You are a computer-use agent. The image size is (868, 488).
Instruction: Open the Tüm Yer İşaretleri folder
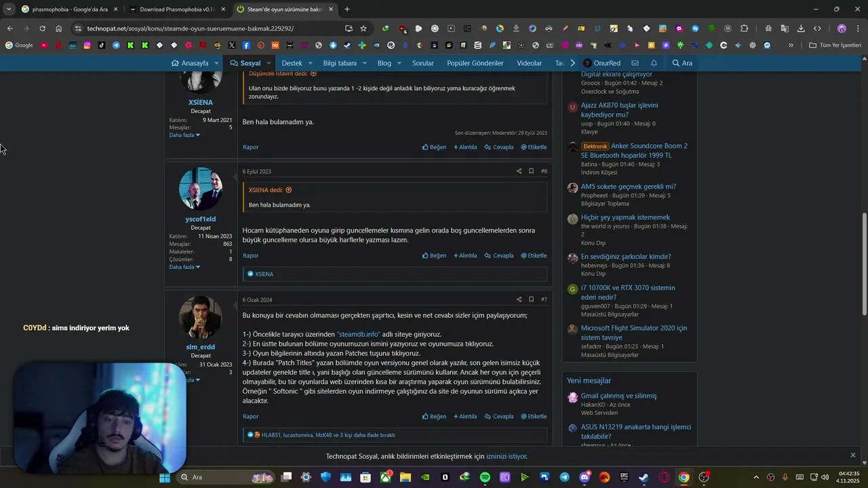click(835, 45)
